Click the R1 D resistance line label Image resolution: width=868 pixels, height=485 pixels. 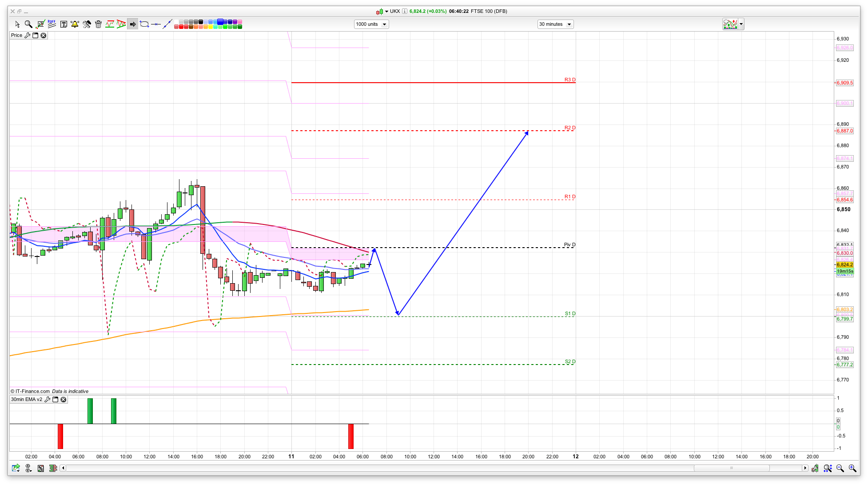[570, 197]
